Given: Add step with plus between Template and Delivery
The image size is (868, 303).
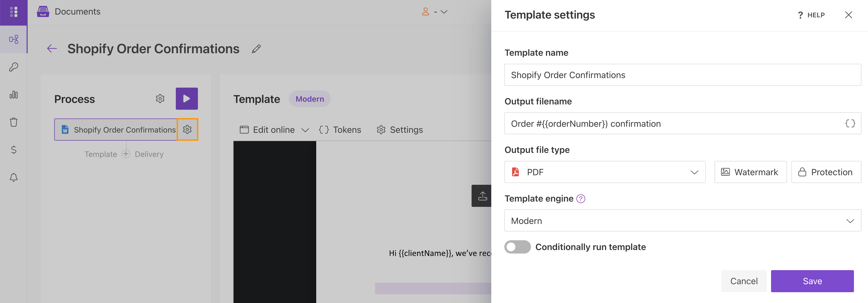Looking at the screenshot, I should pos(126,154).
